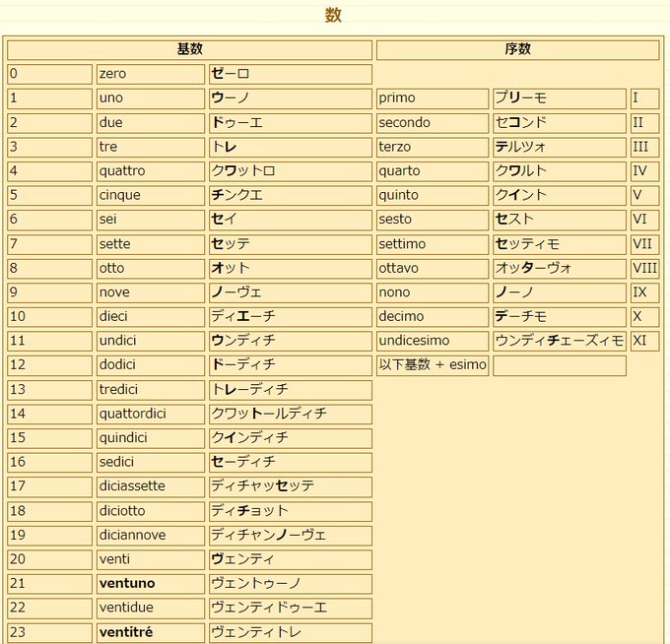Image resolution: width=670 pixels, height=644 pixels.
Task: Click the word zero
Action: pos(112,74)
